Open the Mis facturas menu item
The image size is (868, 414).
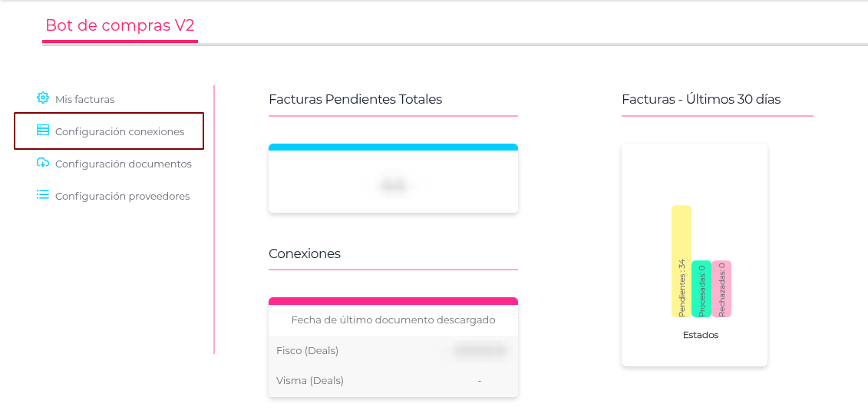point(84,99)
